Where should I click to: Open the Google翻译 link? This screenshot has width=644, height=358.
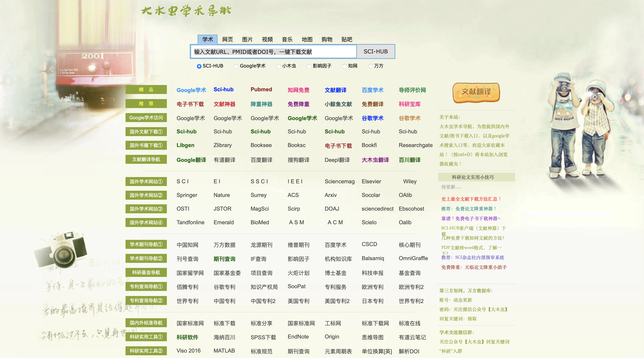click(x=191, y=160)
